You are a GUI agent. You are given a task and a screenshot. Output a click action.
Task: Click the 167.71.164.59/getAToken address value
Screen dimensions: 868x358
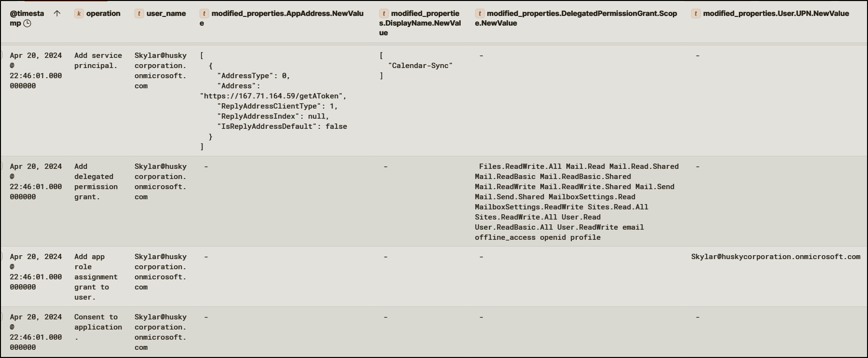coord(273,96)
